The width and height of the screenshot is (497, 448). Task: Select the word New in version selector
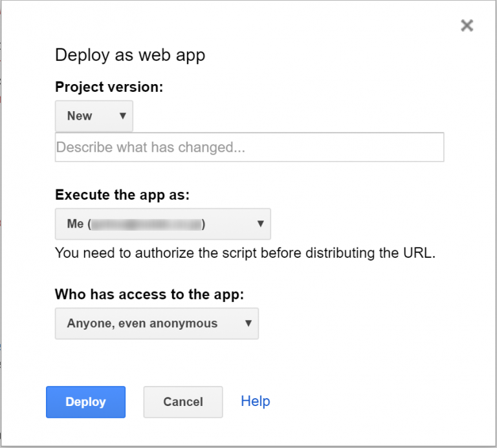(x=80, y=116)
